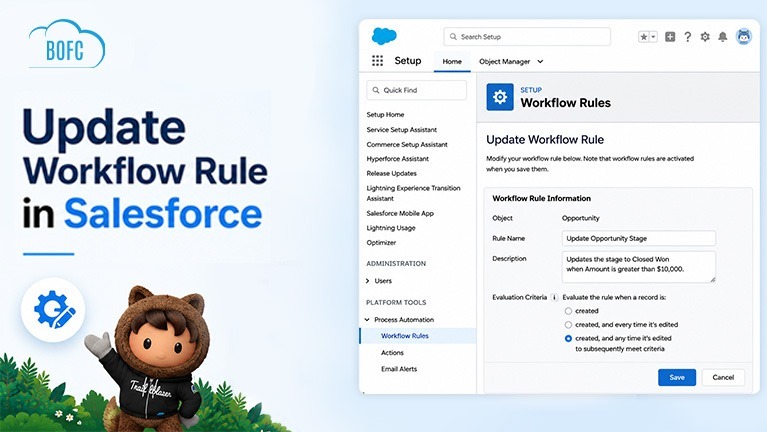Open Service Setup Assistant
This screenshot has width=767, height=432.
(402, 130)
